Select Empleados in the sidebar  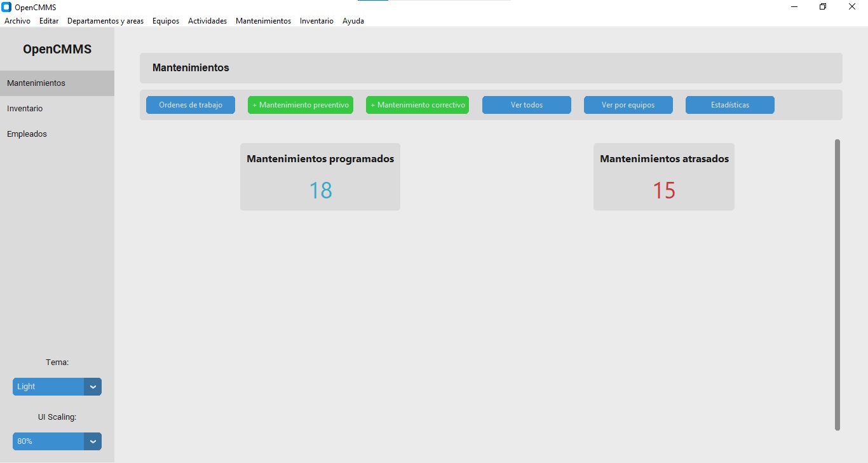(x=27, y=134)
